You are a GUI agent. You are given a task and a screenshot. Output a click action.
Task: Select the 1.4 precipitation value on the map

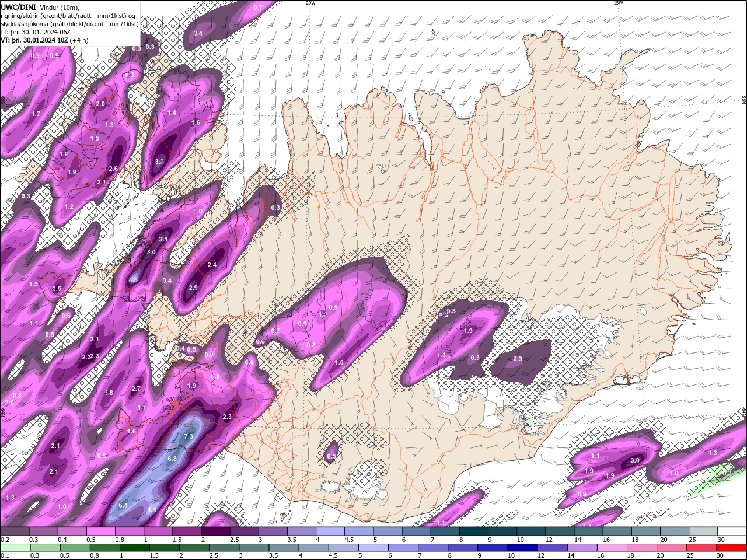(x=172, y=113)
